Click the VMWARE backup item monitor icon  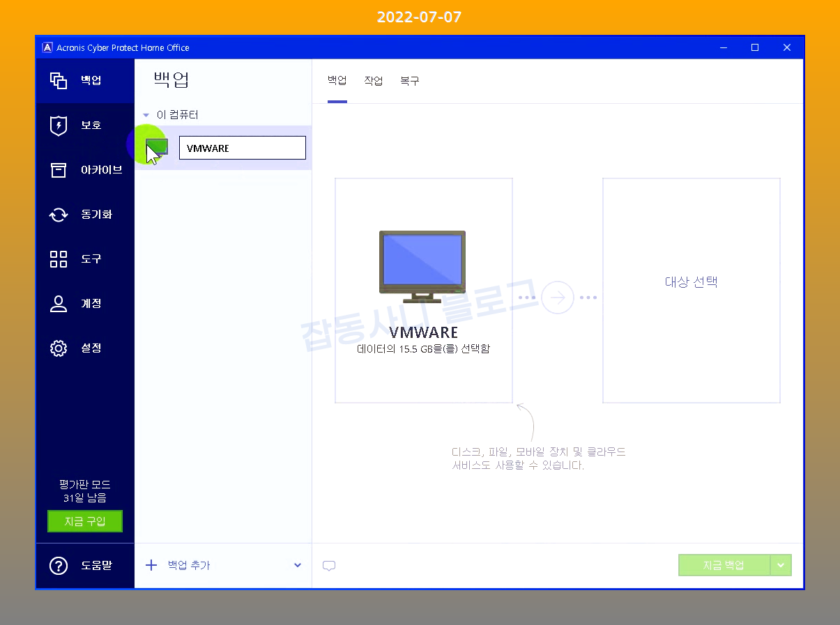point(157,147)
